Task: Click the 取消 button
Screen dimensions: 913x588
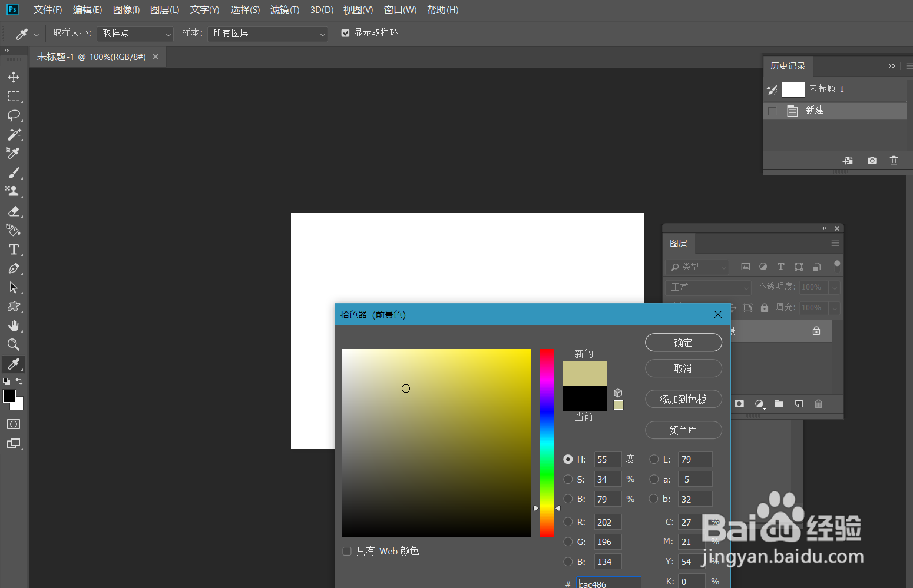Action: coord(683,368)
